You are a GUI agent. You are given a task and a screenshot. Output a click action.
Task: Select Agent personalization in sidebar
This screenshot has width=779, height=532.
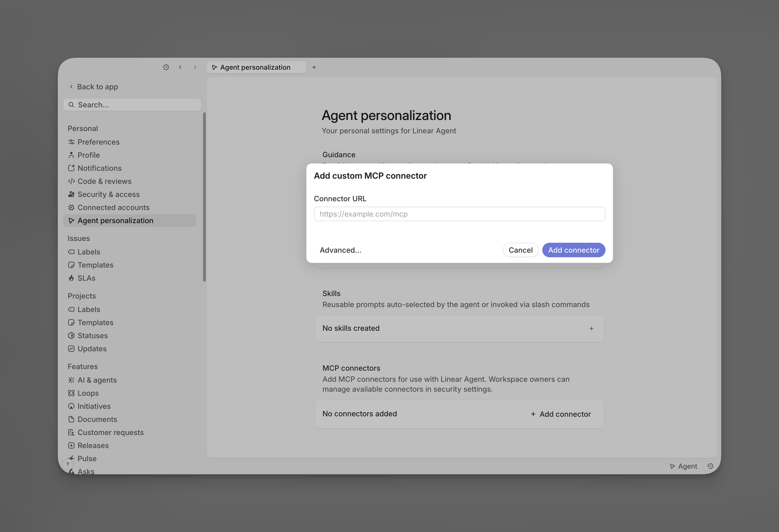coord(130,220)
